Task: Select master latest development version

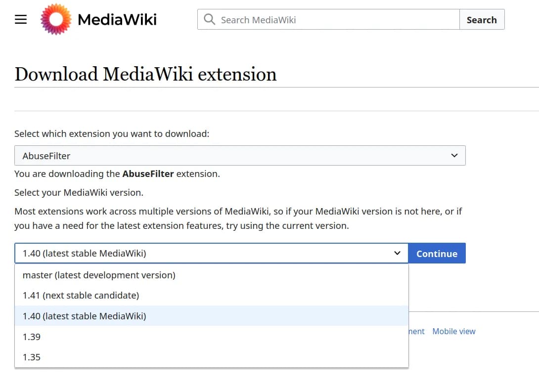Action: point(98,275)
